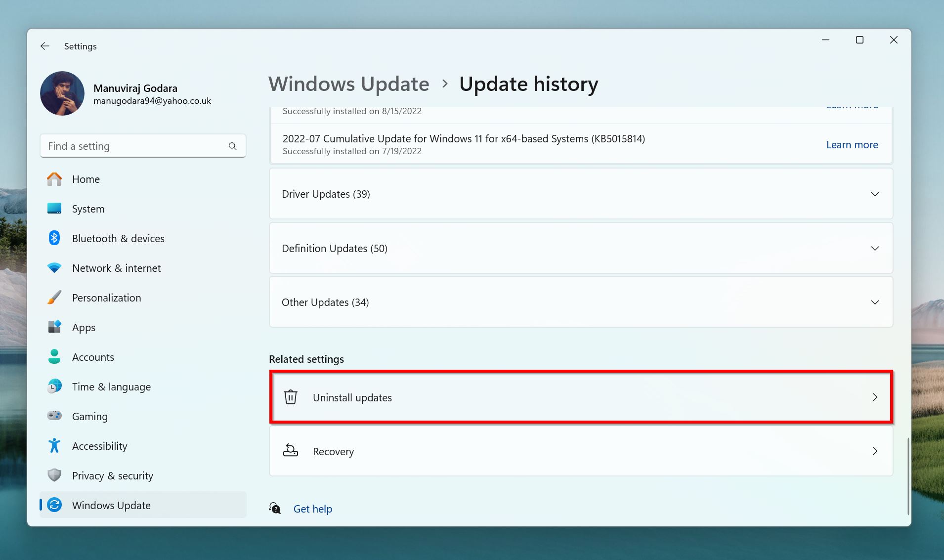Minimize the Settings window
Viewport: 944px width, 560px height.
[x=825, y=40]
